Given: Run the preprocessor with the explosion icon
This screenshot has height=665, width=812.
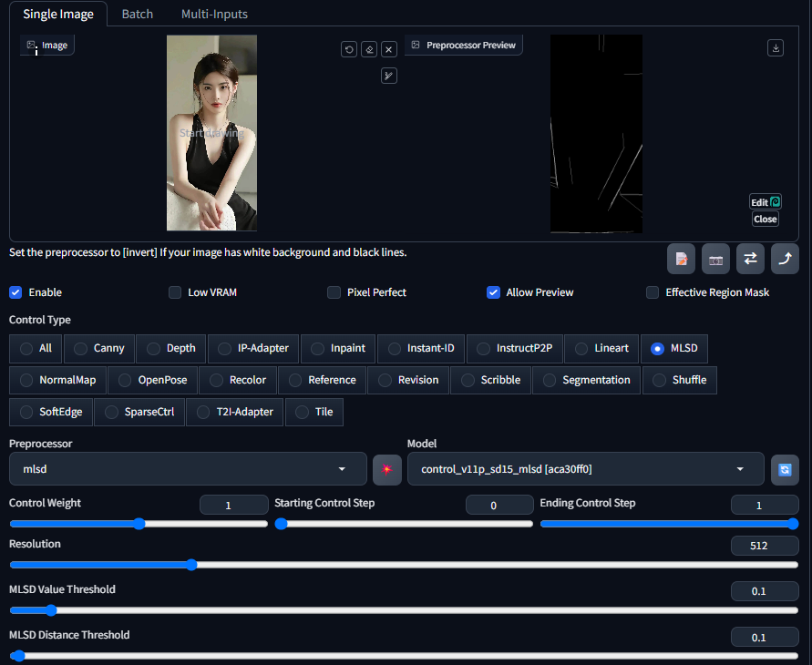Looking at the screenshot, I should tap(386, 469).
